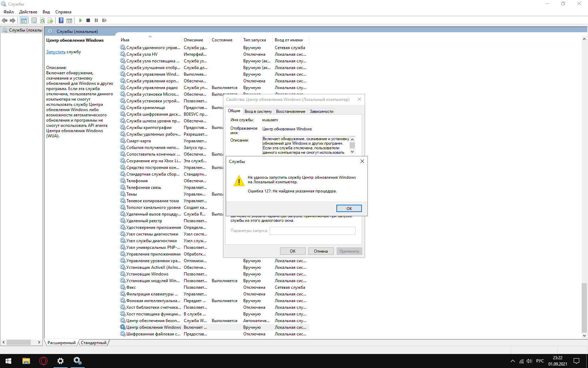Sort by the Тип запуска column header
The height and width of the screenshot is (368, 588).
pyautogui.click(x=257, y=40)
